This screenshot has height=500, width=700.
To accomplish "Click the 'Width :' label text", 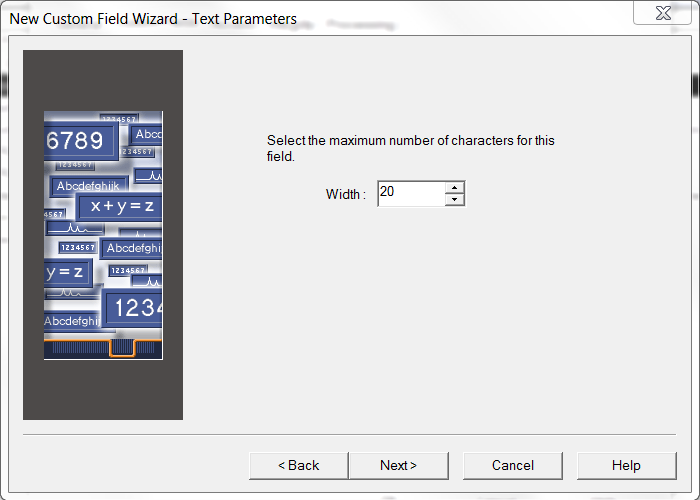I will click(346, 194).
